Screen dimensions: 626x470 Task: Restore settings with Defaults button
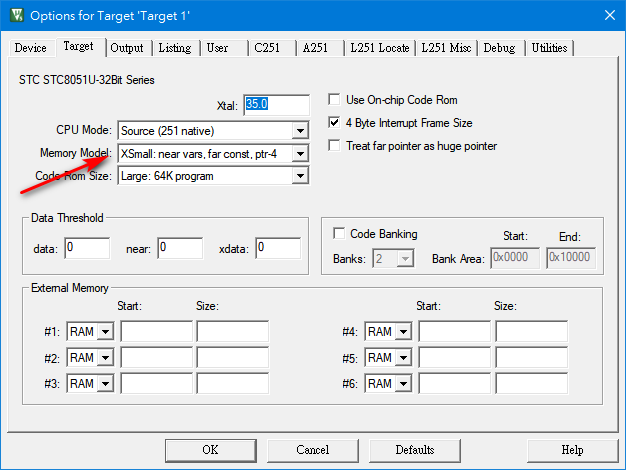[x=415, y=450]
